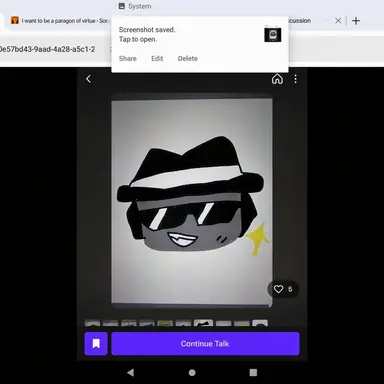Tap Edit in the screenshot notification
The image size is (384, 384).
[x=157, y=59]
